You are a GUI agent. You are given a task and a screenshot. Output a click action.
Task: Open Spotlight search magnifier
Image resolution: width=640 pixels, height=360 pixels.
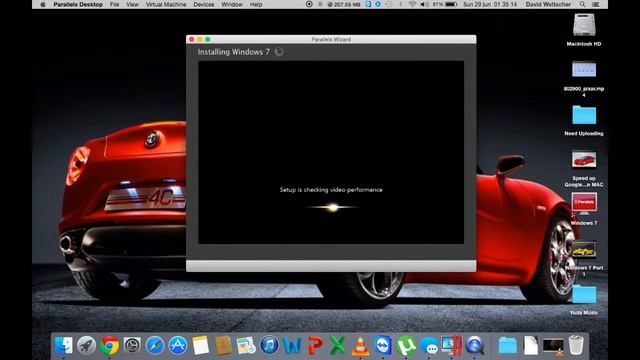582,4
